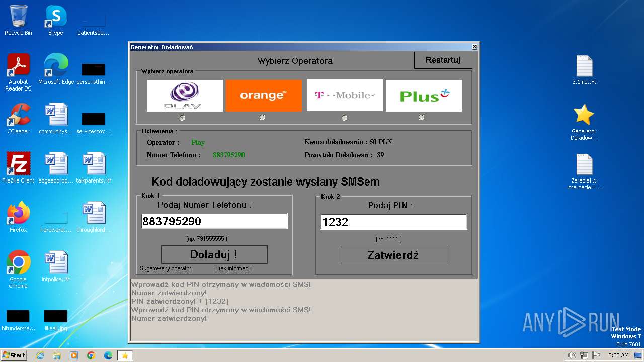This screenshot has height=362, width=644.
Task: Focus the PIN input field
Action: [394, 222]
